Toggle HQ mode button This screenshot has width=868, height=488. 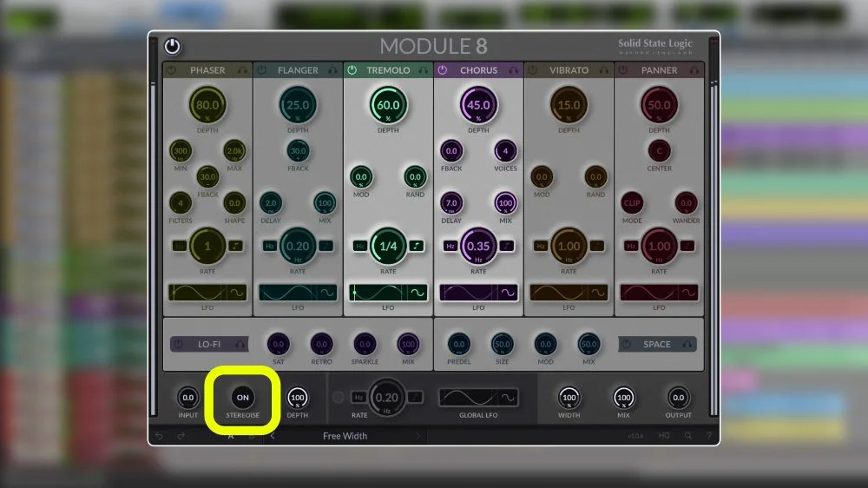pyautogui.click(x=664, y=436)
